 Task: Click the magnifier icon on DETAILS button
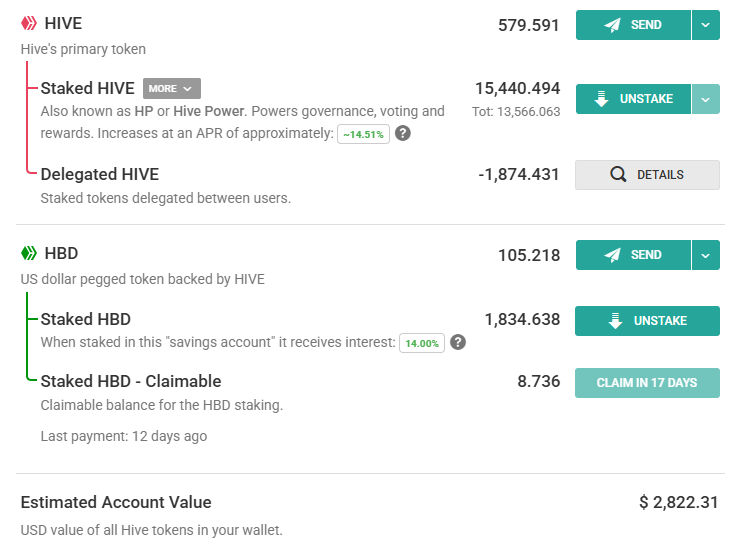click(618, 175)
